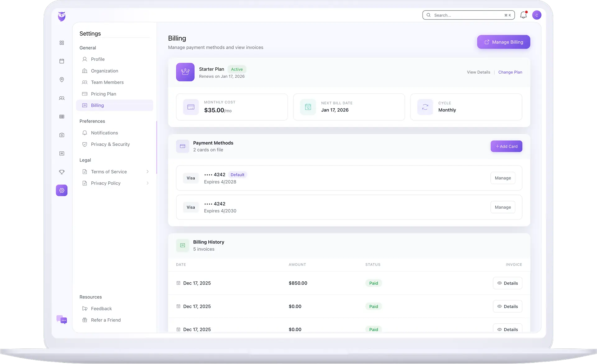Select Team Members in settings menu
Viewport: 597px width, 364px height.
coord(107,82)
